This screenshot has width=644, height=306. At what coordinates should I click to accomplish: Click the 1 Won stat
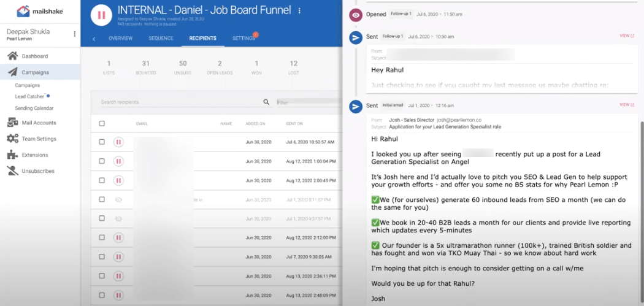pyautogui.click(x=257, y=67)
